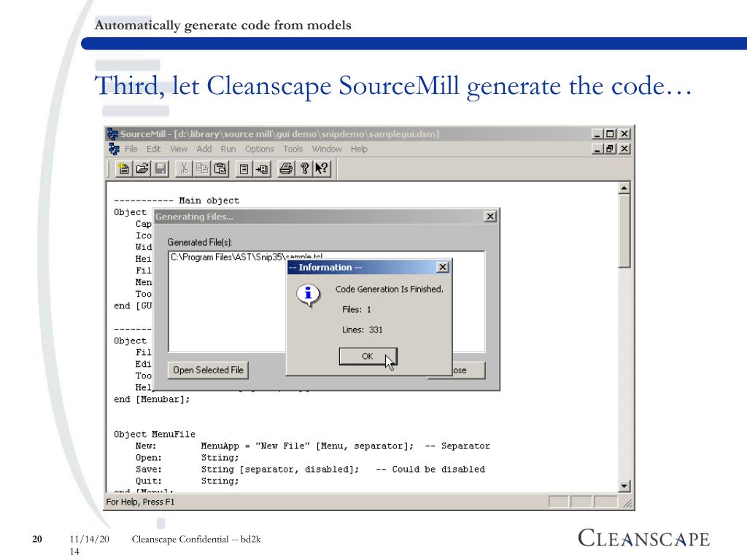Click 'Code Generation Is Finished.' message text
This screenshot has height=560, width=747.
(390, 289)
